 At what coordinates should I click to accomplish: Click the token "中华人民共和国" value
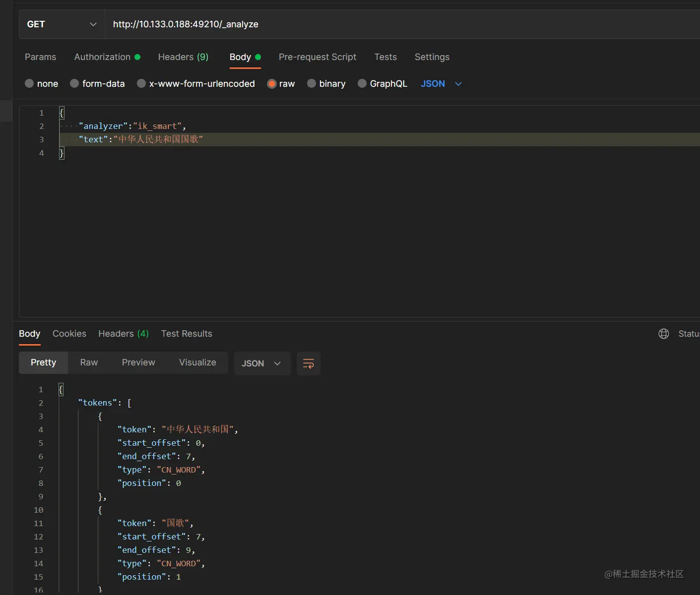[x=197, y=430]
